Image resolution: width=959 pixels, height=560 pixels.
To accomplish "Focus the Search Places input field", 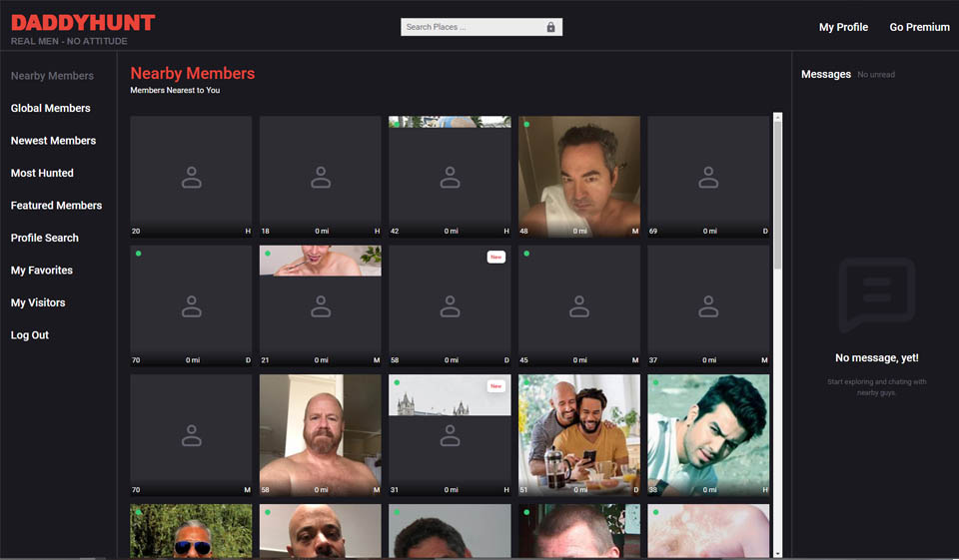I will point(470,28).
